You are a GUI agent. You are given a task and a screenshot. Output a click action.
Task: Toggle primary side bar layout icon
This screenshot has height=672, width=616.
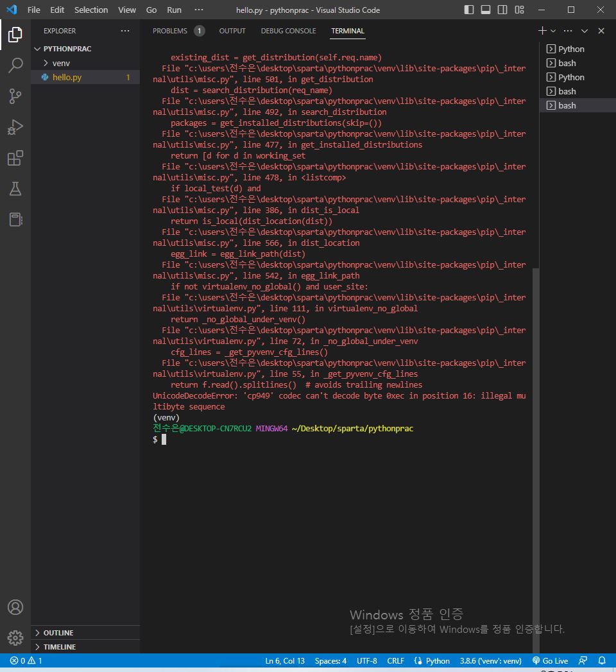pyautogui.click(x=469, y=10)
